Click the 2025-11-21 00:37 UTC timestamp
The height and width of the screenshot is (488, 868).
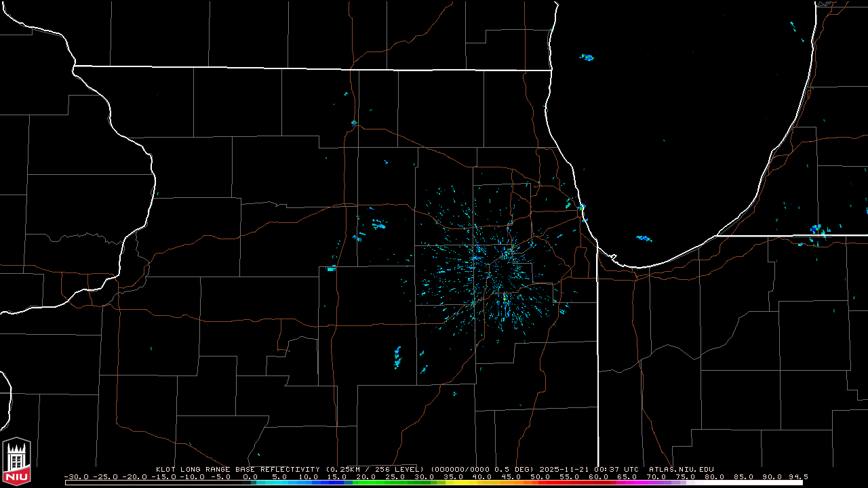[x=589, y=469]
